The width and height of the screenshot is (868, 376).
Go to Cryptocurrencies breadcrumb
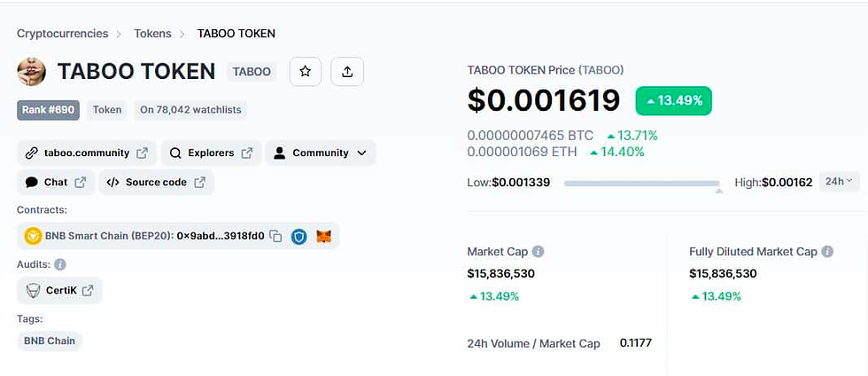63,34
